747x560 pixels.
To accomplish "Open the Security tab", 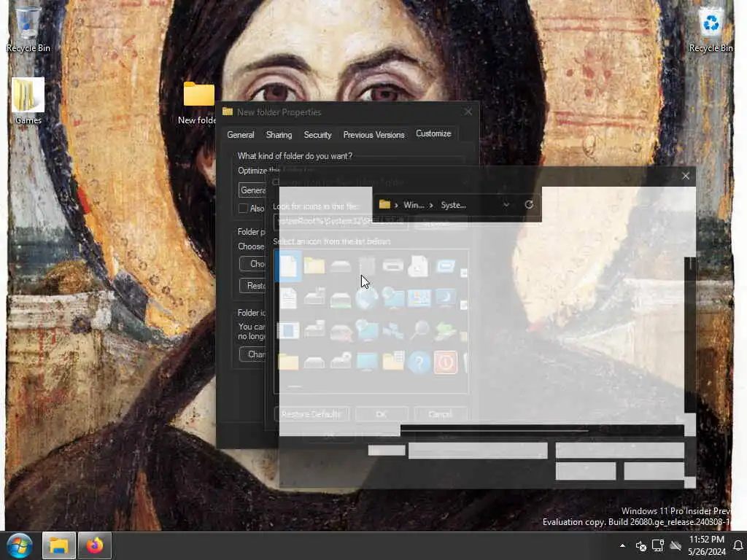I will 317,135.
